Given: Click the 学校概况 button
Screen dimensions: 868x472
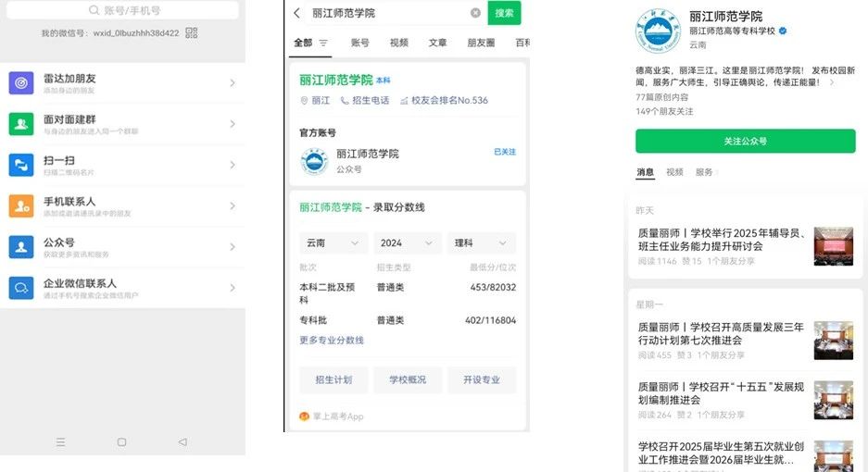Looking at the screenshot, I should [x=408, y=379].
